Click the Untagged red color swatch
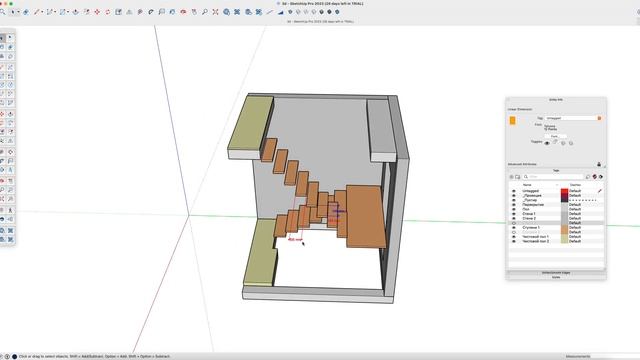Image resolution: width=640 pixels, height=360 pixels. [x=564, y=191]
